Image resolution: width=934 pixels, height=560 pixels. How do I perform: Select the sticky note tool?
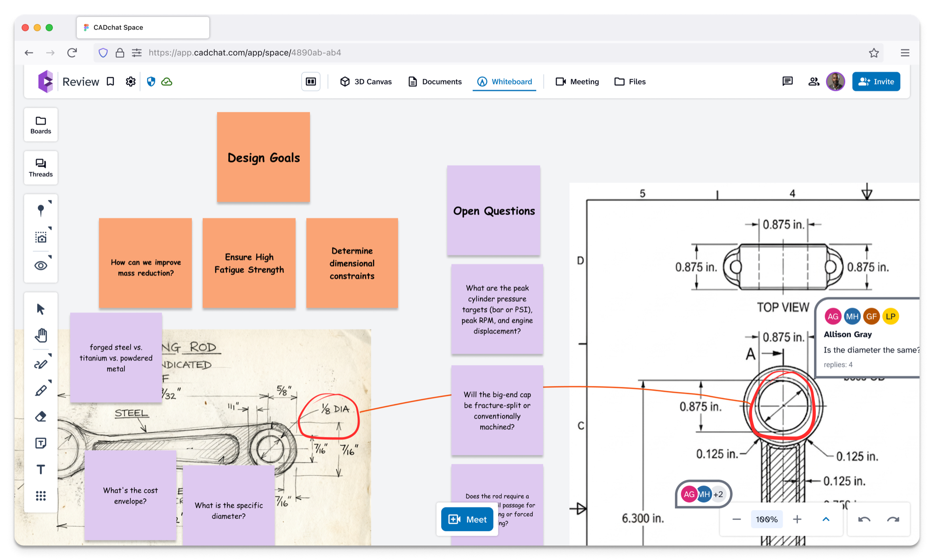pos(41,443)
